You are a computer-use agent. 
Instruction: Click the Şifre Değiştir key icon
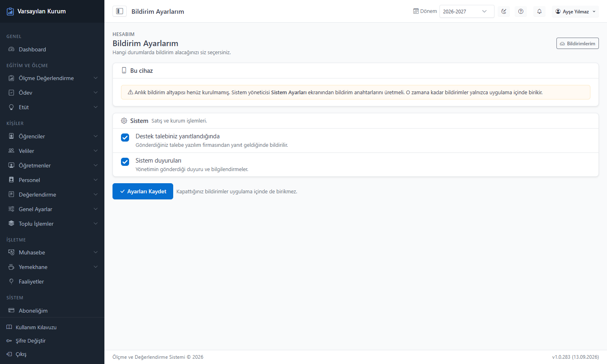click(x=9, y=341)
